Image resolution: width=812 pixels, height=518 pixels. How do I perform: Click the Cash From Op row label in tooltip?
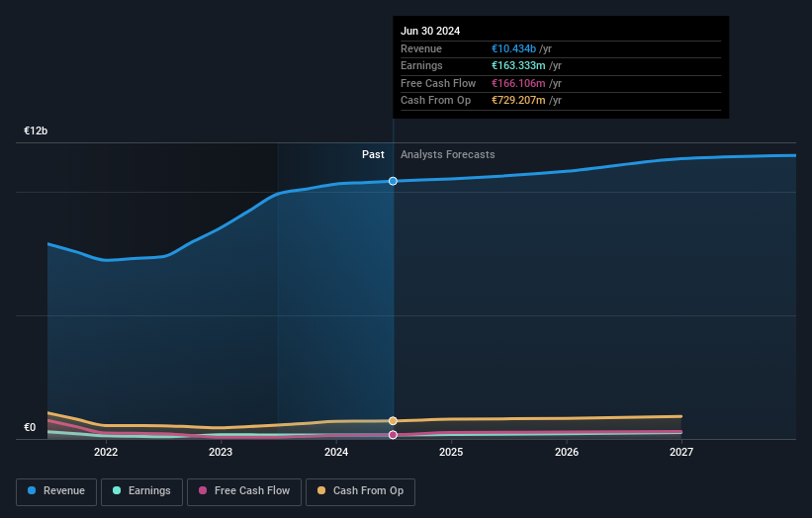435,101
